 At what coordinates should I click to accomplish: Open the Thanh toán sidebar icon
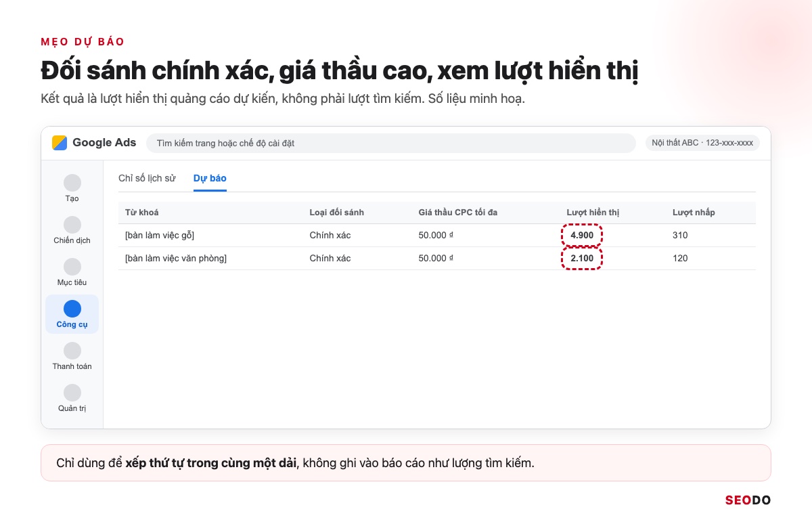[72, 351]
